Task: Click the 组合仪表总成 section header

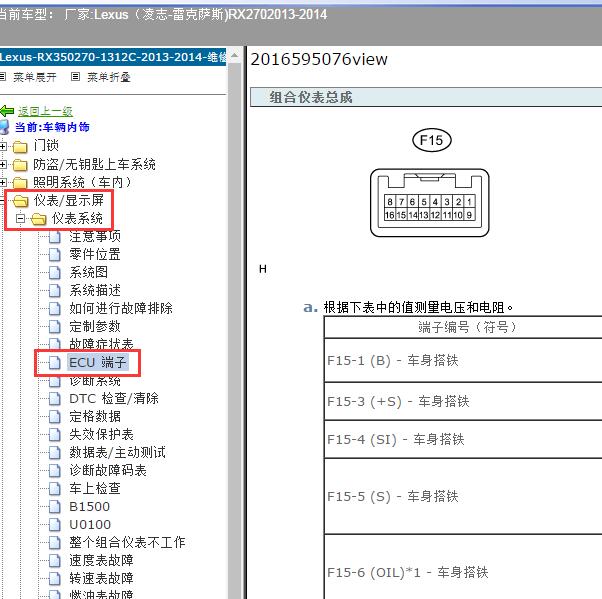Action: 426,97
